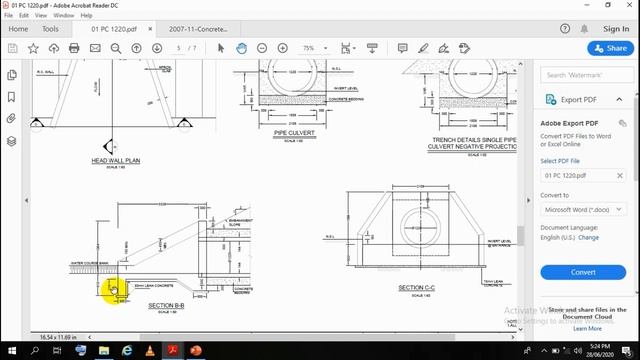Switch to 2007-11-Concrete document tab
640x360 pixels.
(198, 29)
